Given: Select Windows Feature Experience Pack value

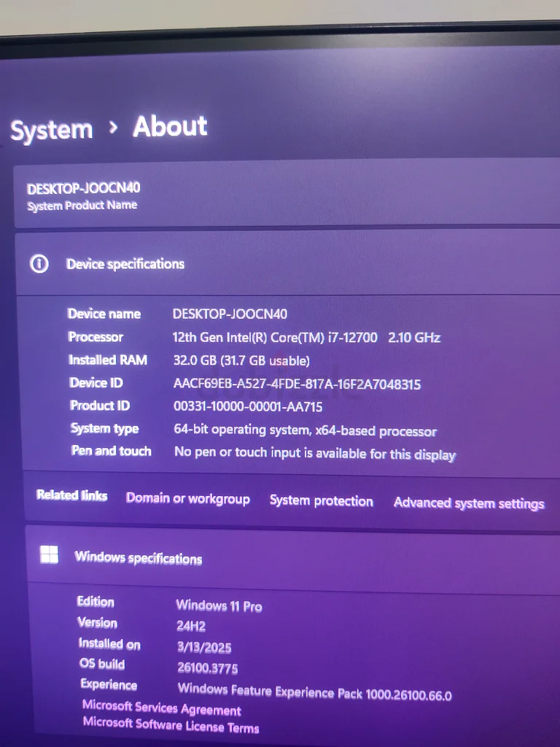Looking at the screenshot, I should 315,692.
